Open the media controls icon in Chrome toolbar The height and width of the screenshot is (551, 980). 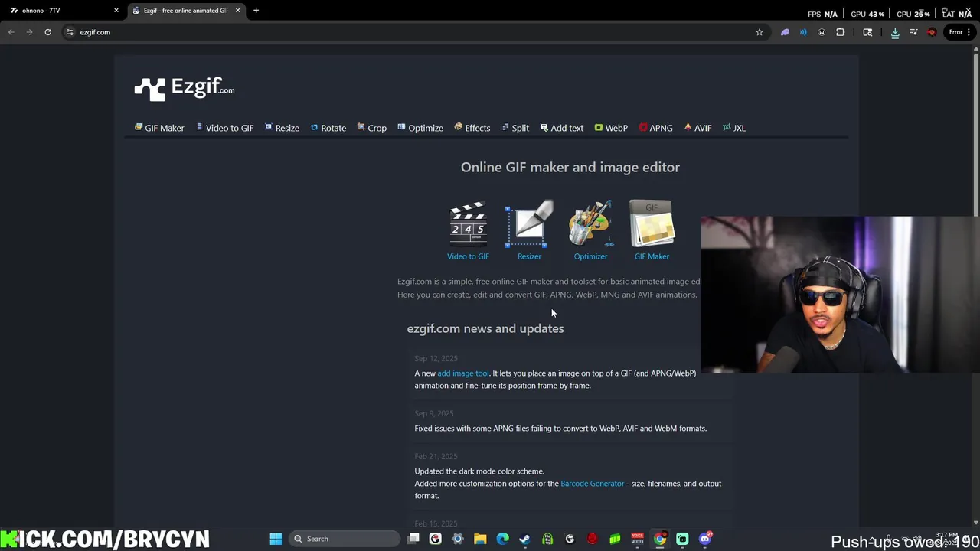913,32
